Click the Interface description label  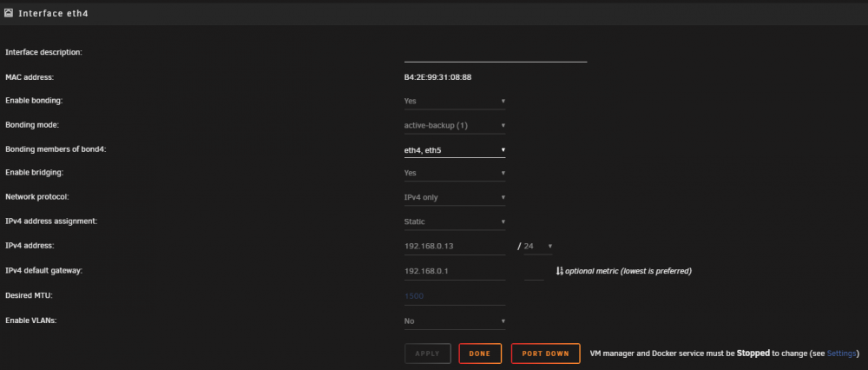pos(43,52)
